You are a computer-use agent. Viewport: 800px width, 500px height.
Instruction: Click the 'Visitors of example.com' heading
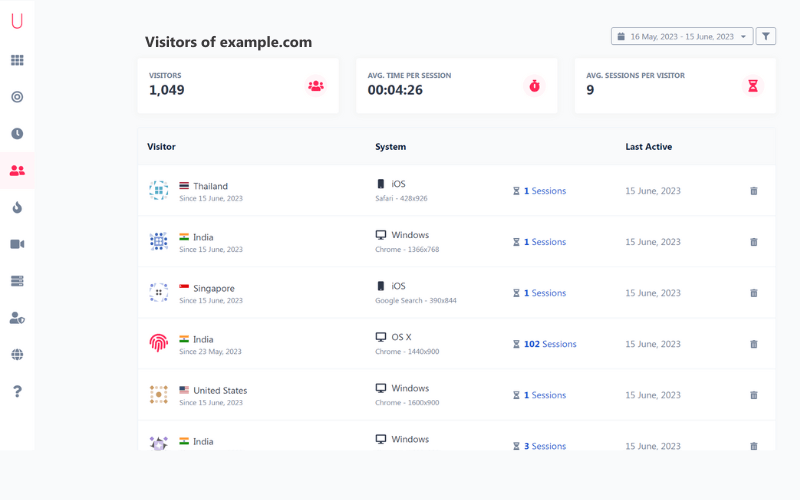click(229, 42)
